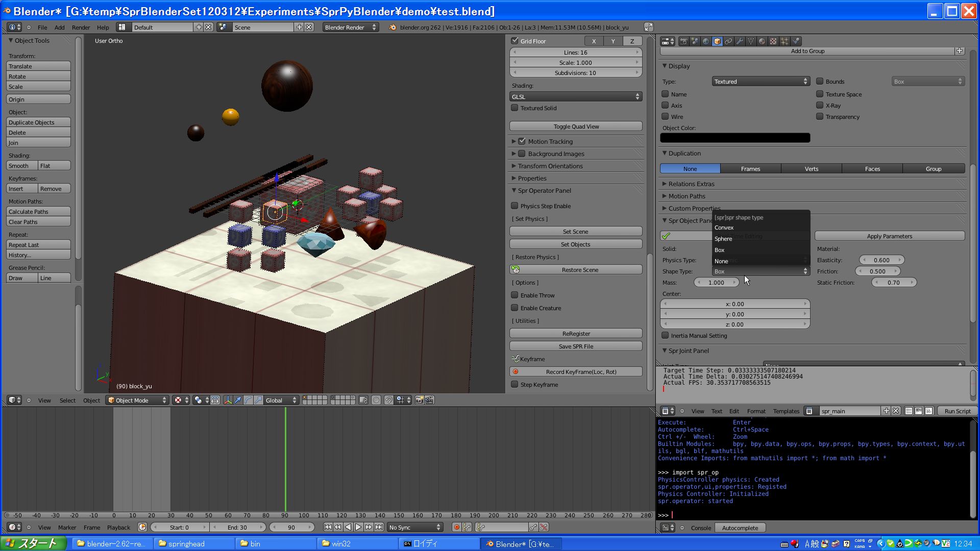
Task: Click the Apply Parameters button
Action: [890, 236]
